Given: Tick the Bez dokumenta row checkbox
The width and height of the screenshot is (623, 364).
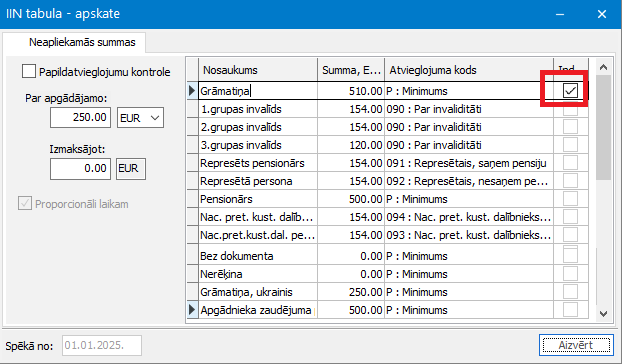Looking at the screenshot, I should (x=570, y=256).
